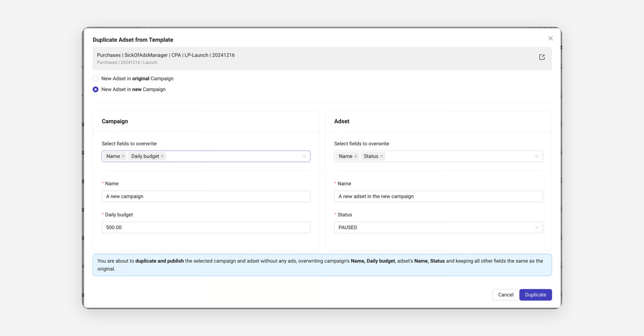Click the Cancel button
Viewport: 644px width, 336px height.
coord(506,294)
